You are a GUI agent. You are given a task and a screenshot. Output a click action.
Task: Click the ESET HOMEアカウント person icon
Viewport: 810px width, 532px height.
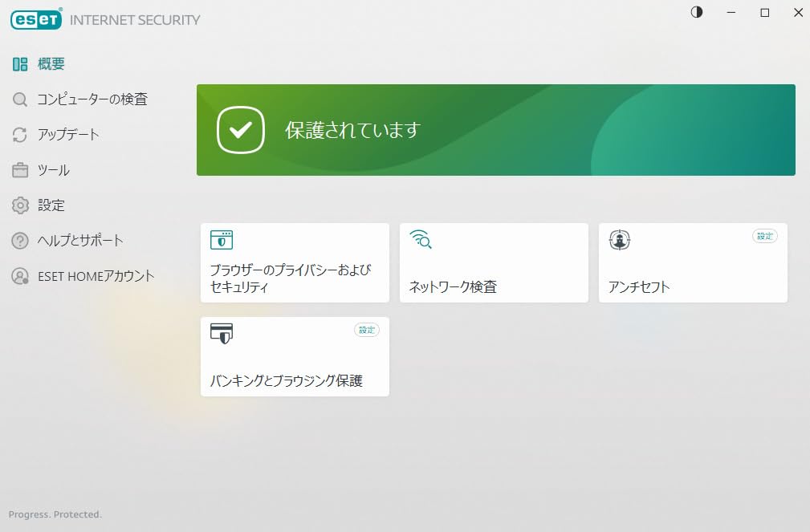click(20, 276)
